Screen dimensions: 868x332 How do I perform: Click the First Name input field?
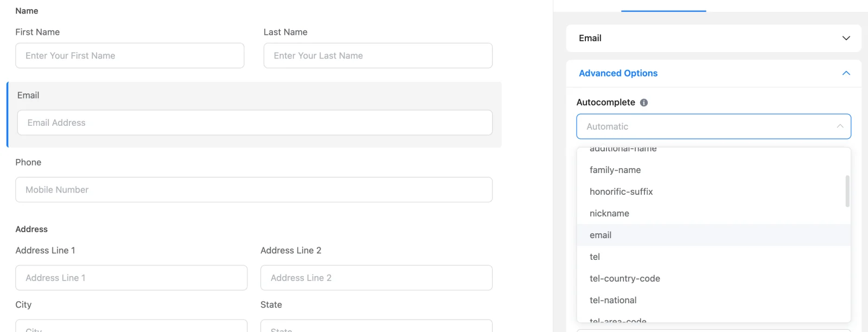point(130,55)
